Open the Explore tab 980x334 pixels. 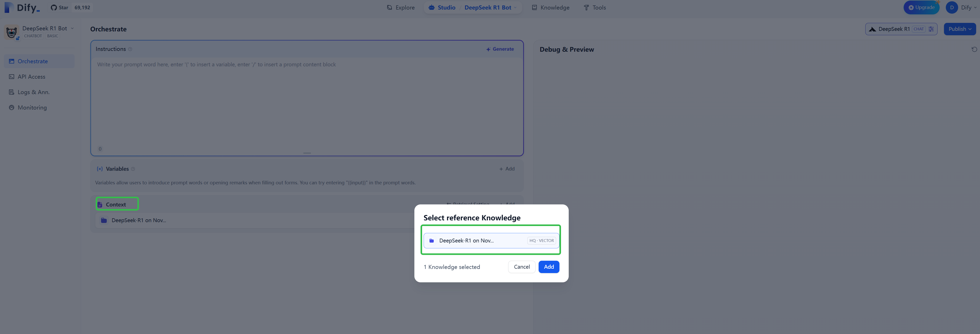(x=400, y=8)
